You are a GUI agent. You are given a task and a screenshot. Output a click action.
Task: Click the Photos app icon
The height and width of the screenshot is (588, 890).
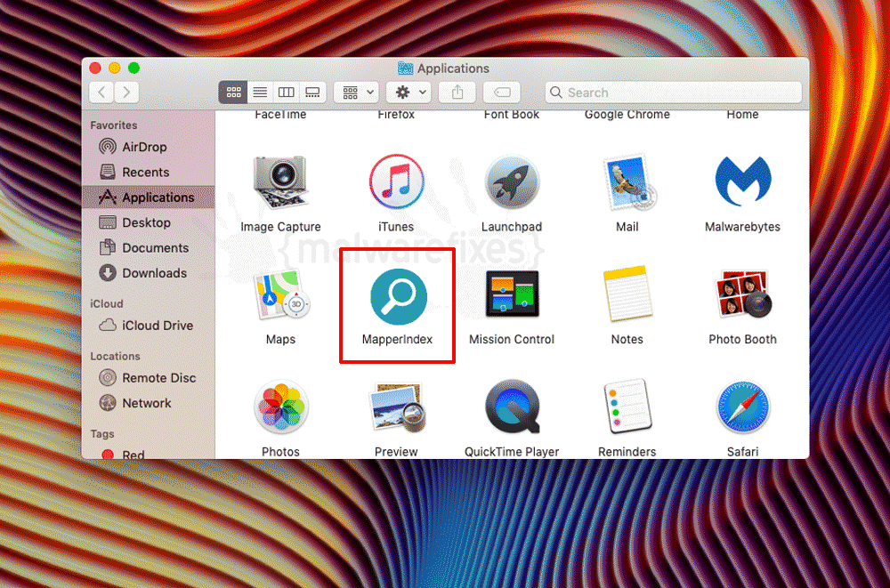click(x=280, y=407)
